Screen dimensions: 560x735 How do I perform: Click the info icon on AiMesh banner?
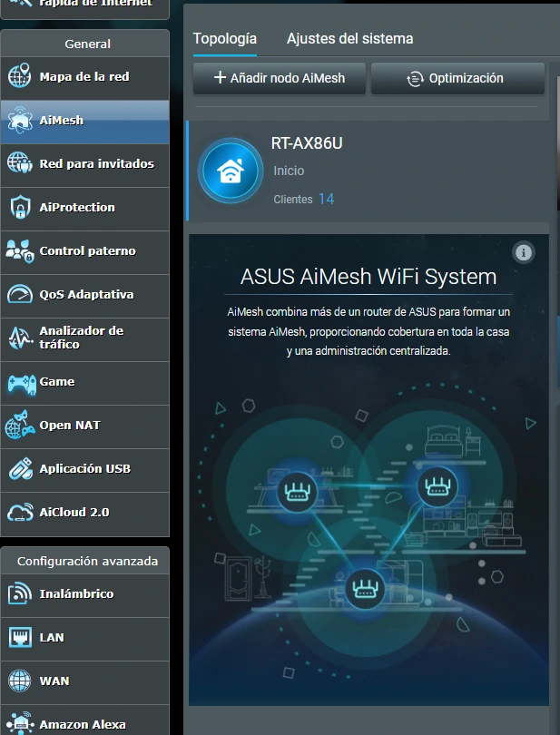[x=524, y=252]
